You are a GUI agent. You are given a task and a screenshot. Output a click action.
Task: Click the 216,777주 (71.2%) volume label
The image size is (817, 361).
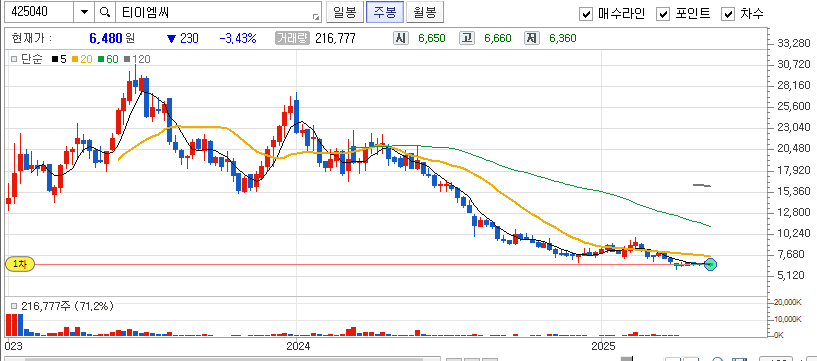tap(67, 306)
